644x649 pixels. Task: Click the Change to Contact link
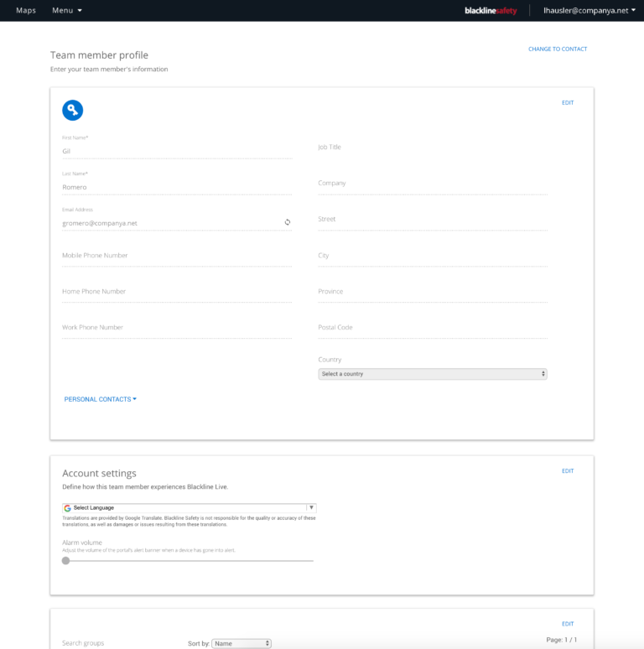click(558, 49)
